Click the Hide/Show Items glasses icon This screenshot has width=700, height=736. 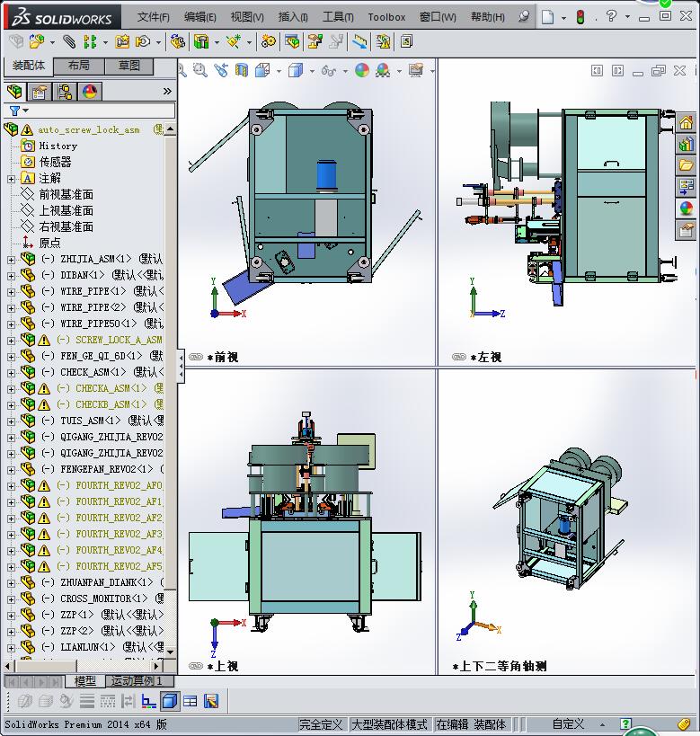point(329,71)
